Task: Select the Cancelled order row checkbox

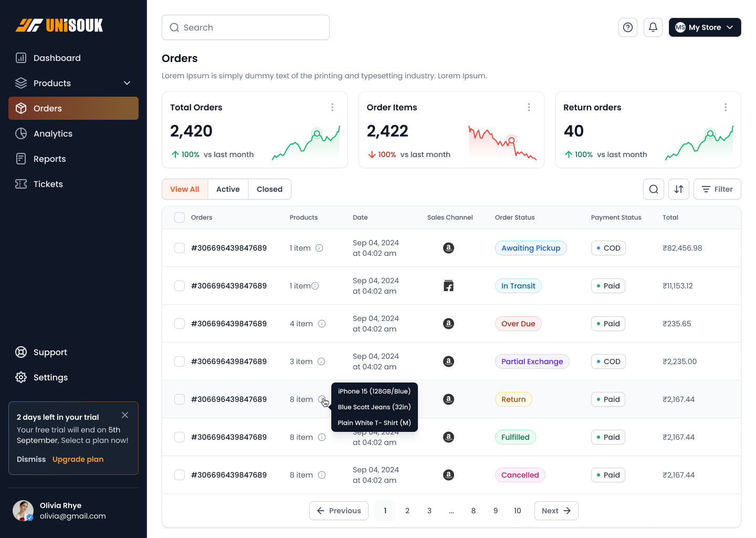Action: pos(180,475)
